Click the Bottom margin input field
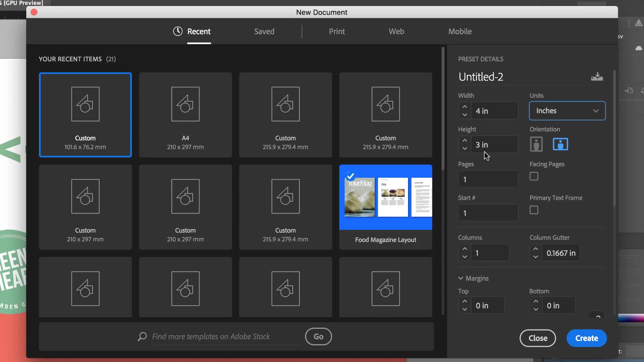Viewport: 644px width, 362px height. [558, 305]
